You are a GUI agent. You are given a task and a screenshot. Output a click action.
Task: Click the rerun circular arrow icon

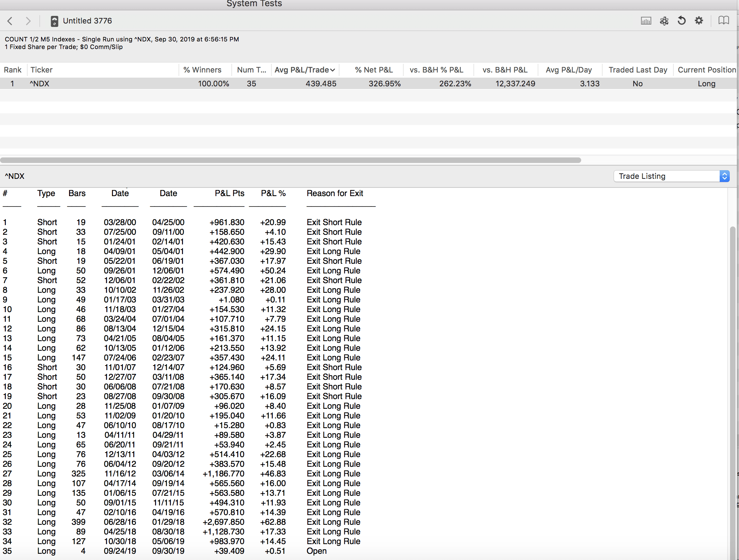tap(681, 21)
